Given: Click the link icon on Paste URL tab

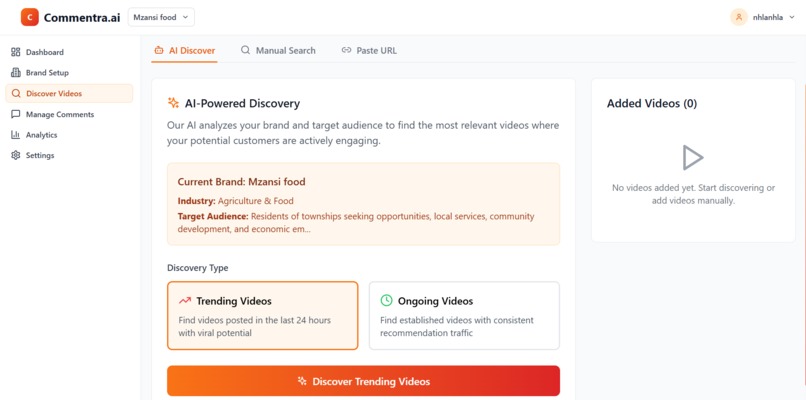Looking at the screenshot, I should click(346, 50).
